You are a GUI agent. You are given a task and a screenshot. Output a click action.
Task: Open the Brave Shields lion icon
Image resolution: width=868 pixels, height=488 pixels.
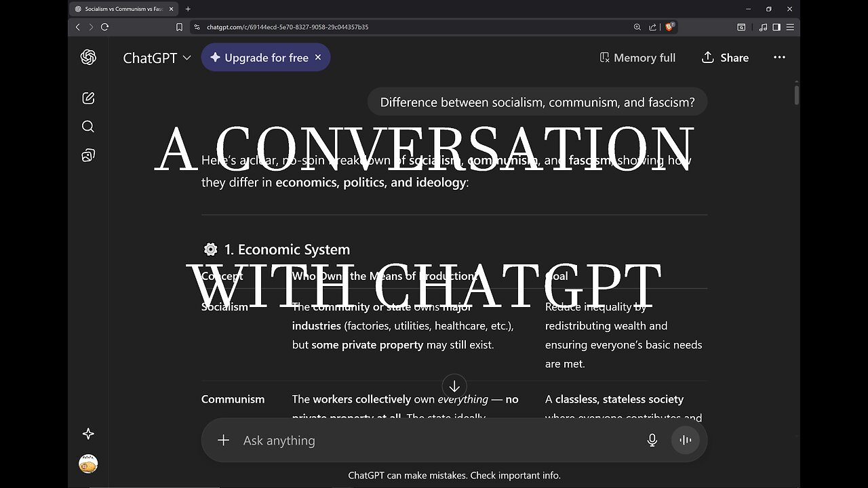point(670,27)
